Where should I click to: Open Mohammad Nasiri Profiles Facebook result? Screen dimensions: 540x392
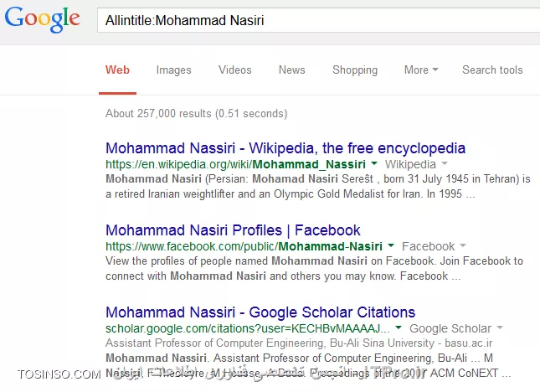click(x=233, y=230)
